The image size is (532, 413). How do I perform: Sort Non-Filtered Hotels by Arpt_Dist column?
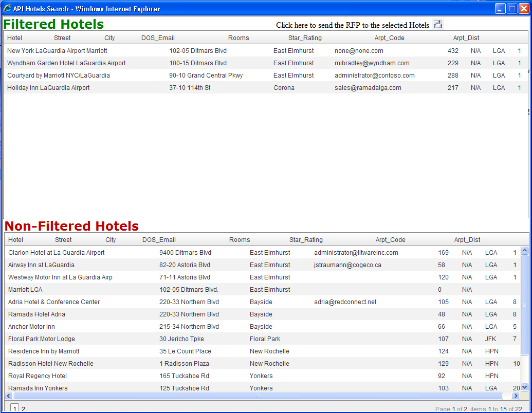tap(467, 240)
